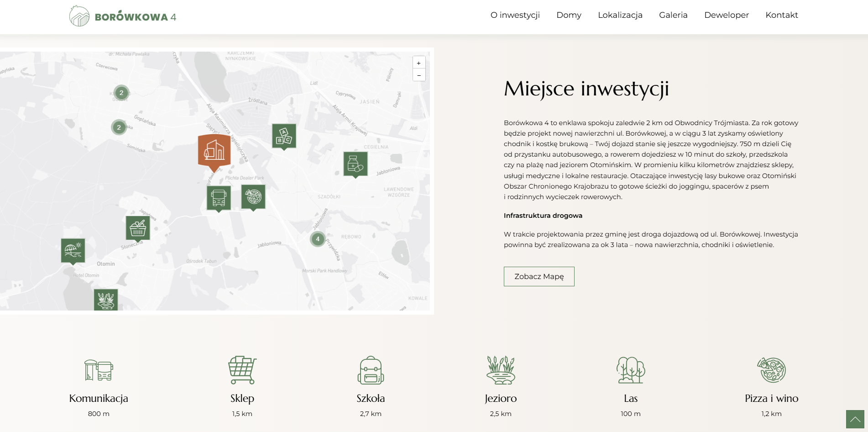Go to the Galeria menu item
868x432 pixels.
tap(673, 15)
